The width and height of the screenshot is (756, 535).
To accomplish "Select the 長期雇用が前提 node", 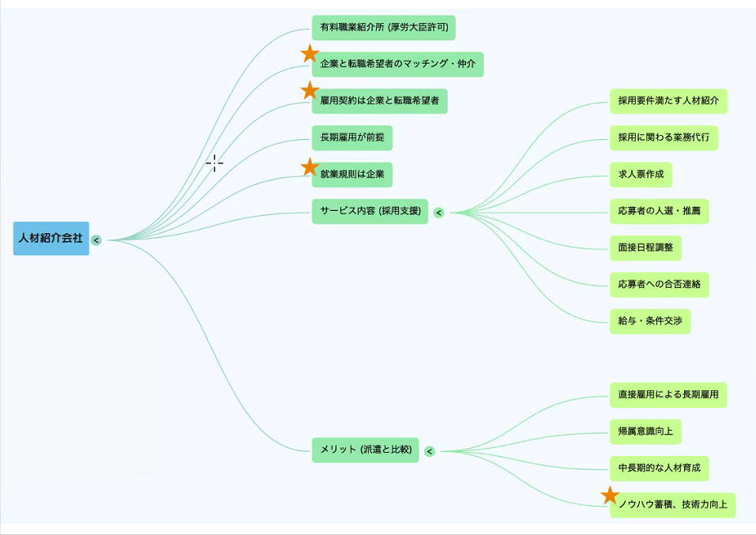I will click(352, 138).
